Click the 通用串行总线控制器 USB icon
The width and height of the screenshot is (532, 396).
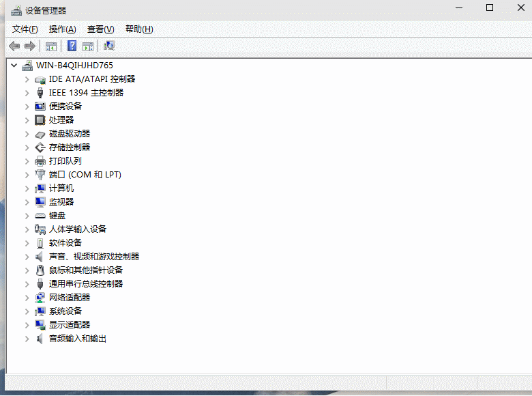coord(40,284)
